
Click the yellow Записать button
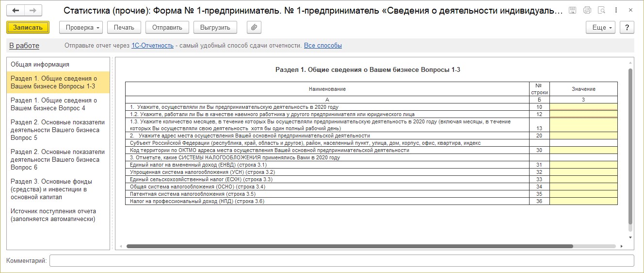[28, 28]
